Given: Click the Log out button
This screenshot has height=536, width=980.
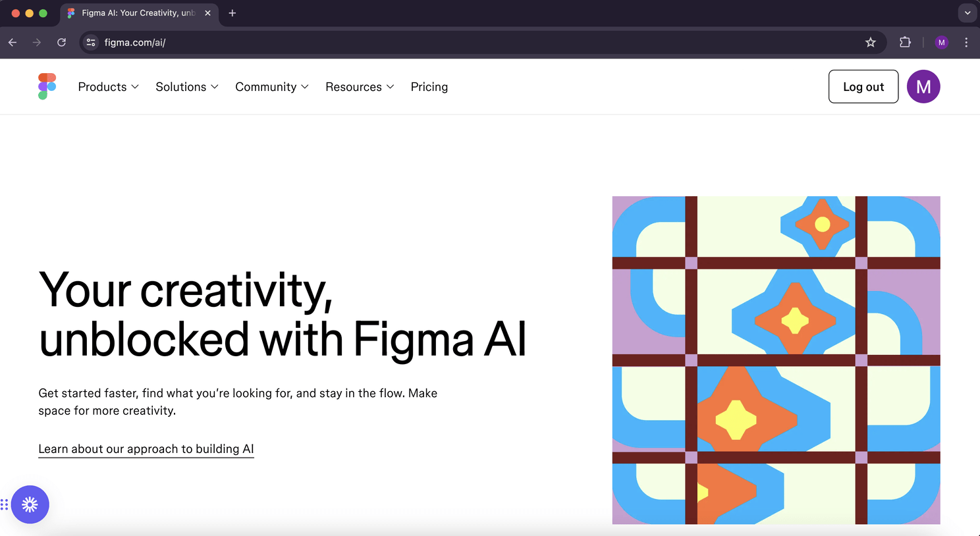Looking at the screenshot, I should (863, 86).
